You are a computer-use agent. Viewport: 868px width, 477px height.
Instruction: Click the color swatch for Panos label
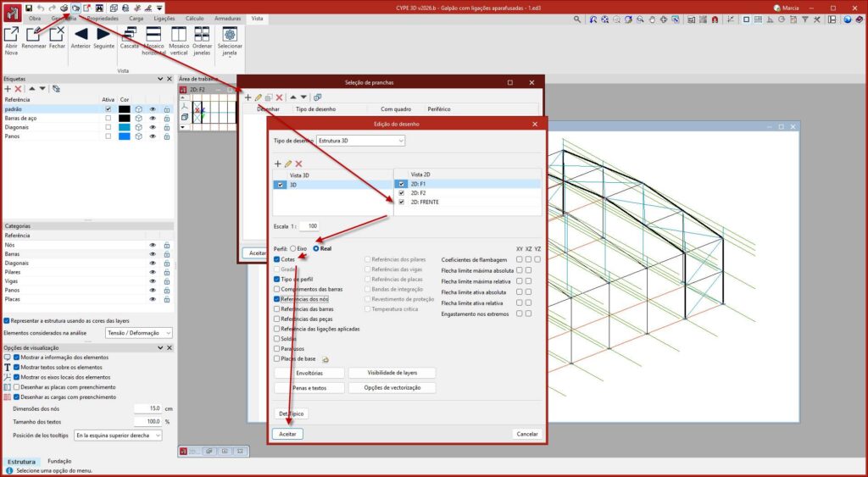coord(125,136)
